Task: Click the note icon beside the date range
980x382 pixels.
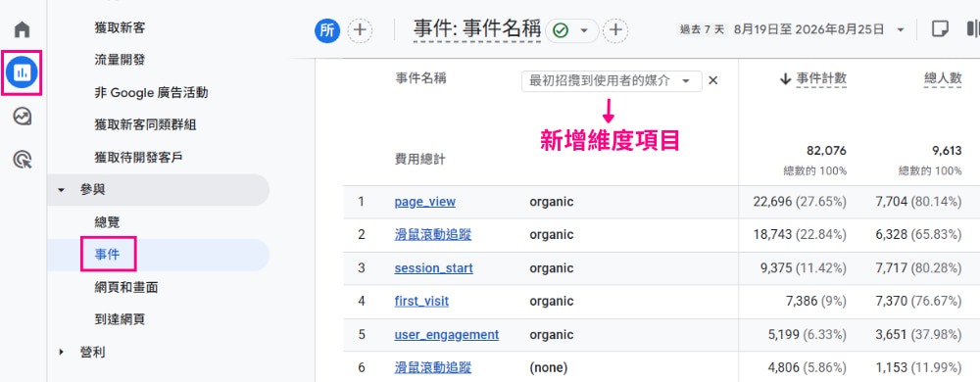Action: pos(940,29)
